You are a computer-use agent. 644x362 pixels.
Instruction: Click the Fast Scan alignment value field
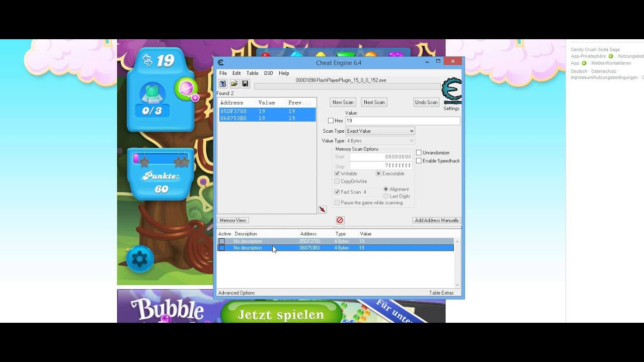[x=371, y=192]
